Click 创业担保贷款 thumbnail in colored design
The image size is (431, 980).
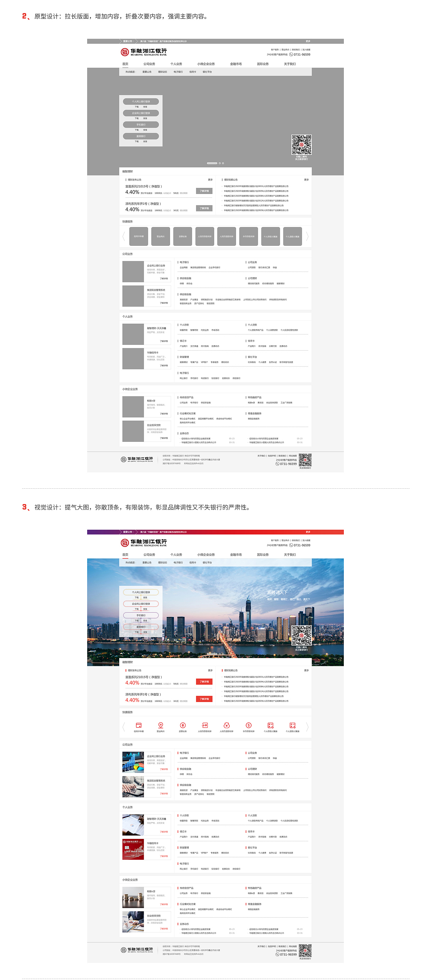point(133,922)
